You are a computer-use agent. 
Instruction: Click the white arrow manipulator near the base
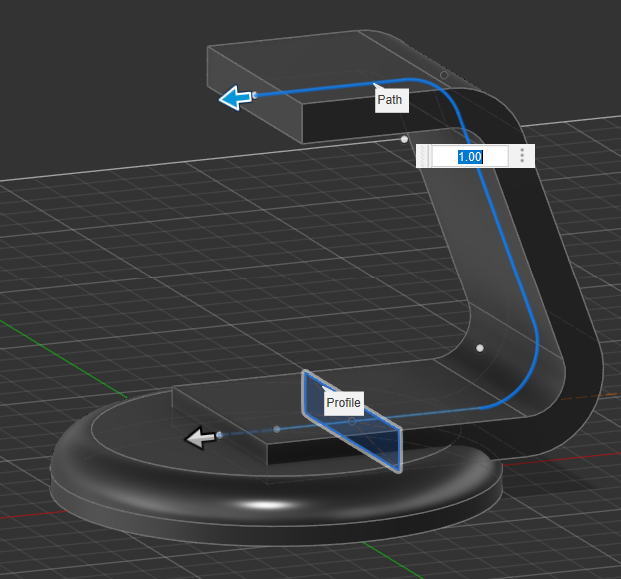[x=202, y=437]
